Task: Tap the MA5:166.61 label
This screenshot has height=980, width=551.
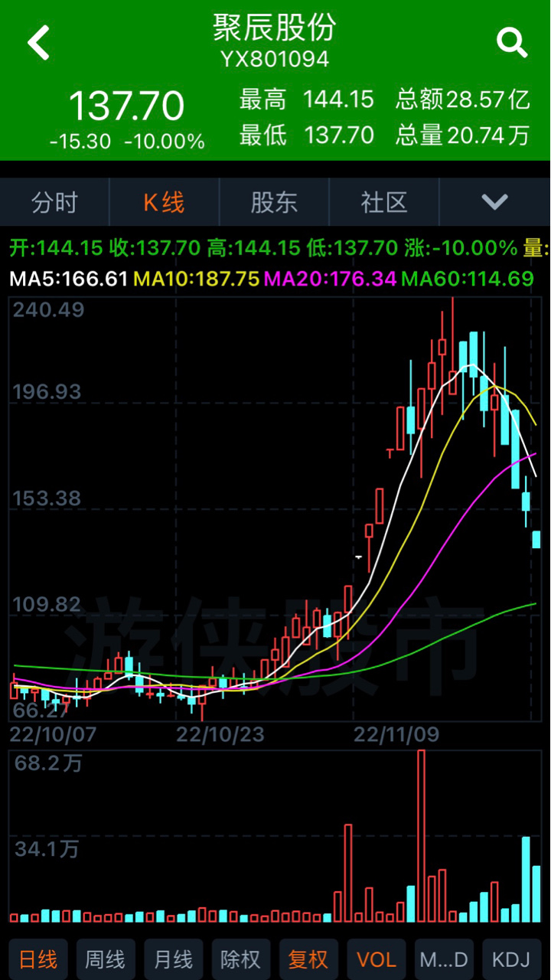Action: pyautogui.click(x=68, y=279)
